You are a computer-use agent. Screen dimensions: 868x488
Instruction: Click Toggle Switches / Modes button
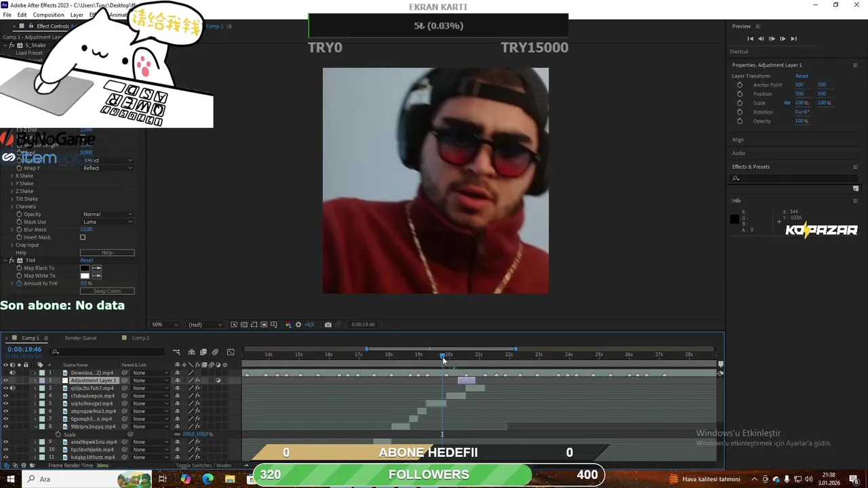coord(203,466)
